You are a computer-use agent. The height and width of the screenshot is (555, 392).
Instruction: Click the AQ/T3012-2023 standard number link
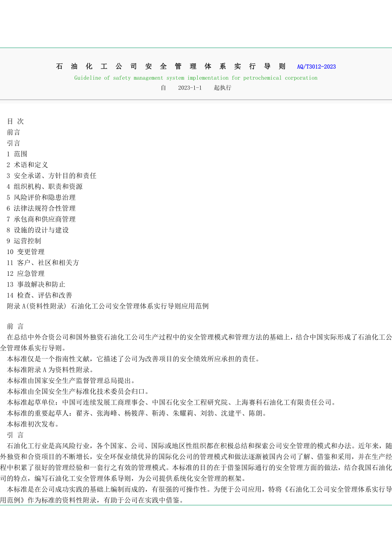(316, 66)
